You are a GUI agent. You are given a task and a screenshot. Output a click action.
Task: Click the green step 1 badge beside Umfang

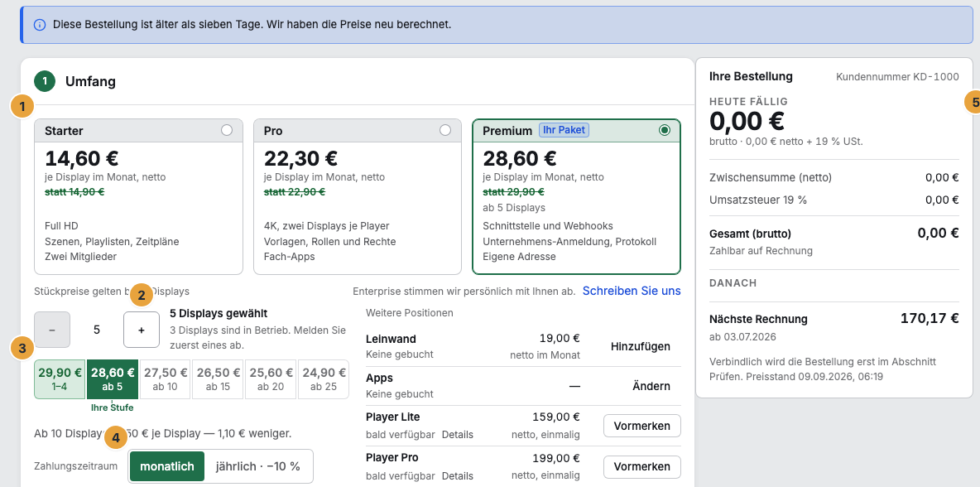45,81
